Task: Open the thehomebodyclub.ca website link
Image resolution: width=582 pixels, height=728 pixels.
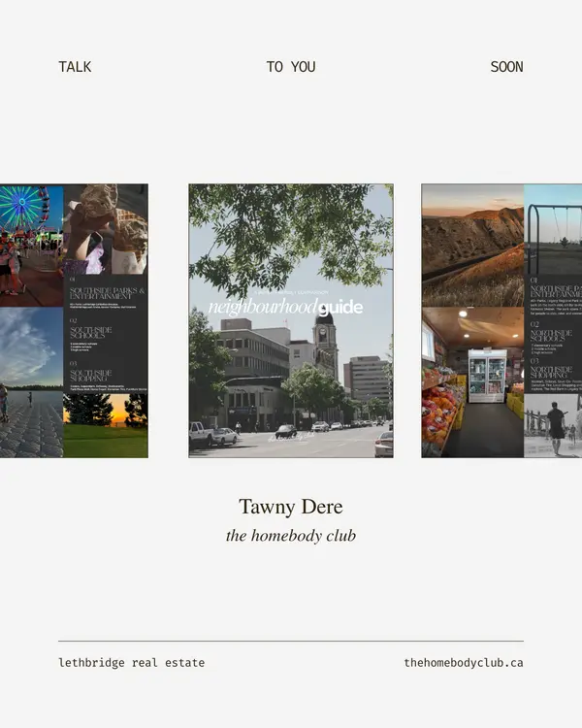Action: 463,663
